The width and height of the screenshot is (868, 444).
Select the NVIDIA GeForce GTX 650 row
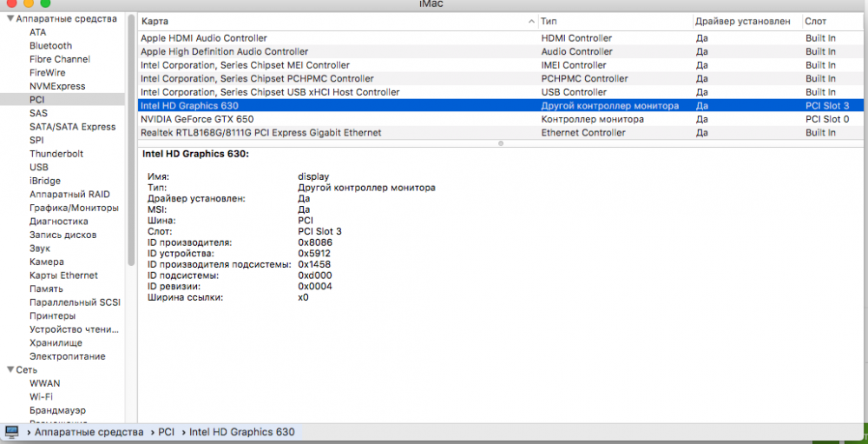(501, 119)
